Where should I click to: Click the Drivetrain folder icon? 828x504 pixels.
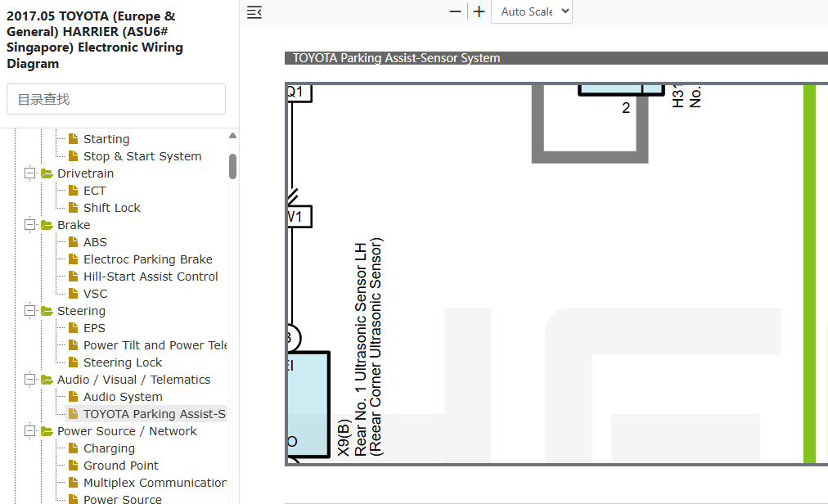coord(47,173)
